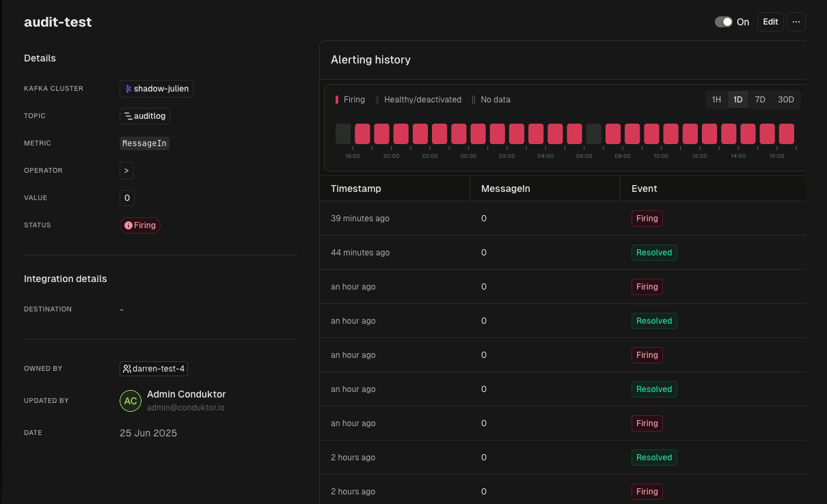Open the MessageIn metric selector

click(x=144, y=143)
